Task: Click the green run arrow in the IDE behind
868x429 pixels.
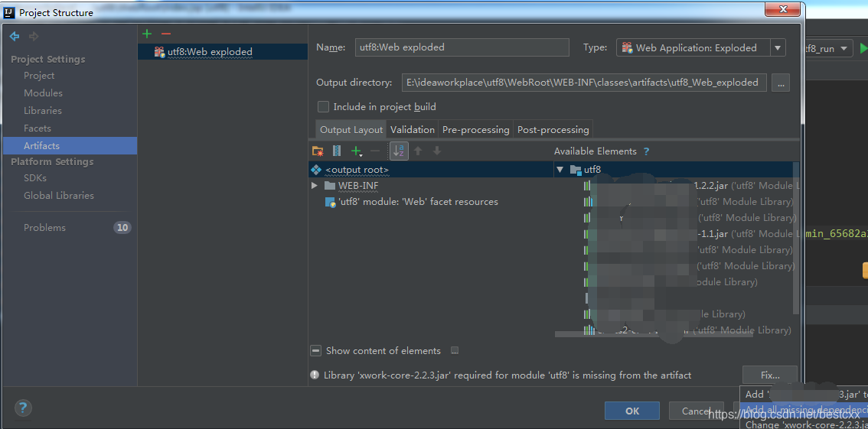Action: 863,49
